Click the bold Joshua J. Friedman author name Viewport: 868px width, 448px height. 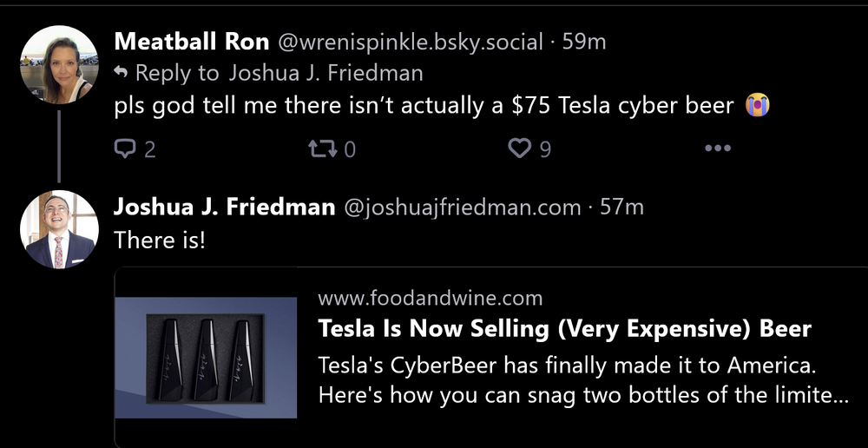coord(224,207)
